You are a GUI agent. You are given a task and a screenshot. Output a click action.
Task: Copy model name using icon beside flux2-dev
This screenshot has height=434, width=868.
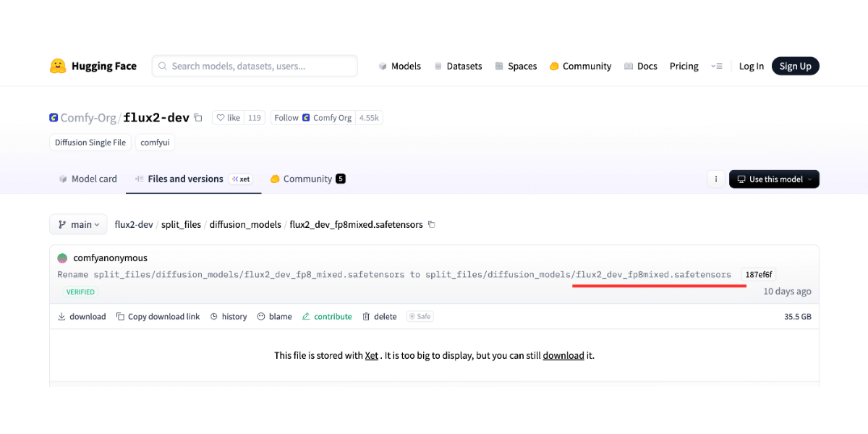(198, 118)
